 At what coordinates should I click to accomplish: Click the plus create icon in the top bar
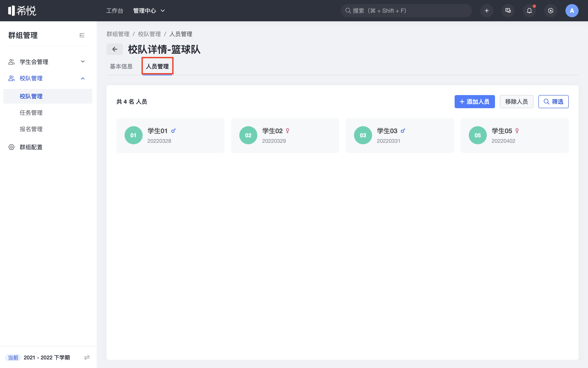point(487,11)
